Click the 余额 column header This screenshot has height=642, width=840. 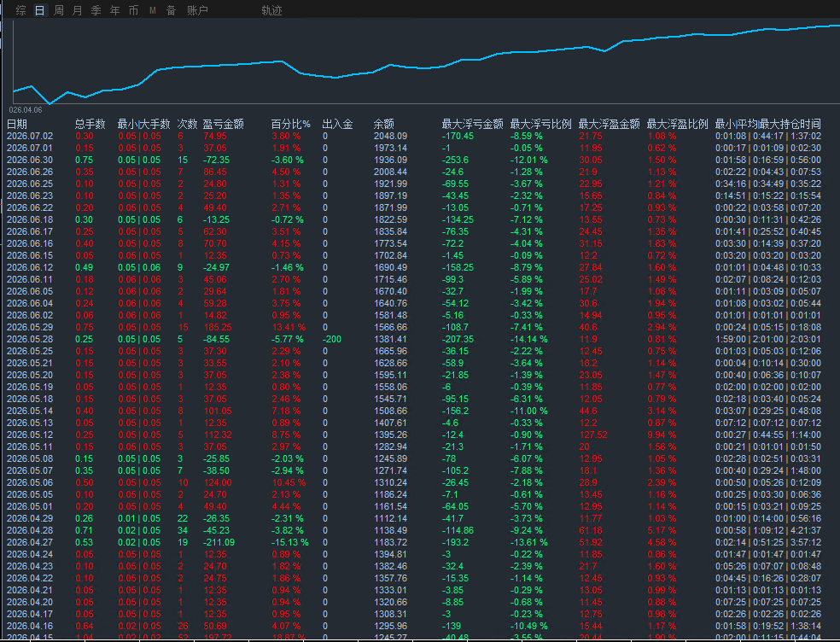[x=383, y=124]
